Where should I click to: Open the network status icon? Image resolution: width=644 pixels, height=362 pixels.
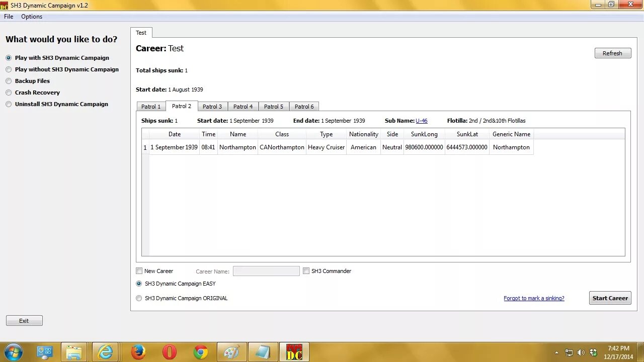click(x=569, y=352)
